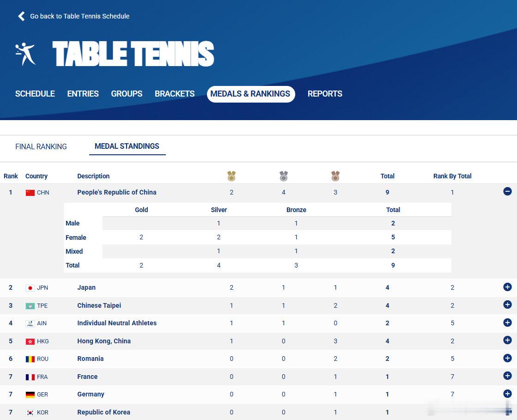The height and width of the screenshot is (420, 517).
Task: Click the Rank By Total header
Action: (452, 176)
